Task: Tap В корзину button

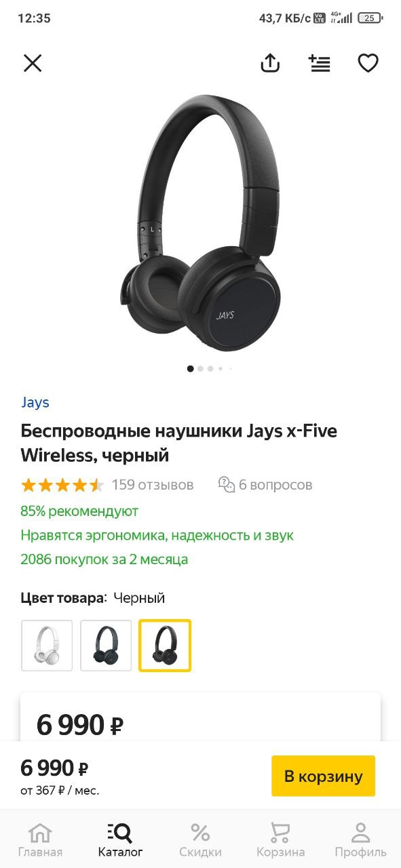Action: (323, 776)
